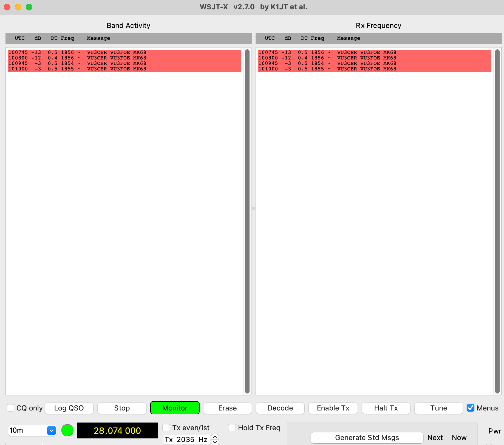
Task: Click Rx Frequency header label
Action: 378,25
